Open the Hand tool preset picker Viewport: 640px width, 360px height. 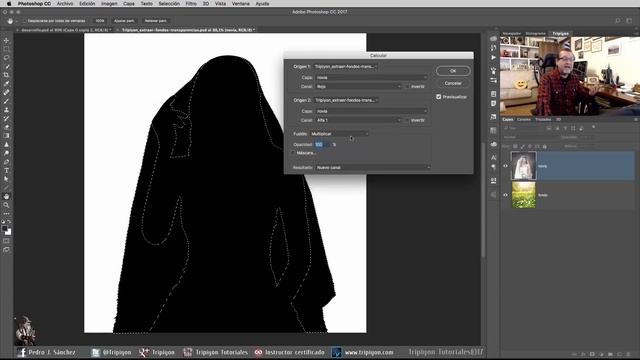tap(11, 20)
